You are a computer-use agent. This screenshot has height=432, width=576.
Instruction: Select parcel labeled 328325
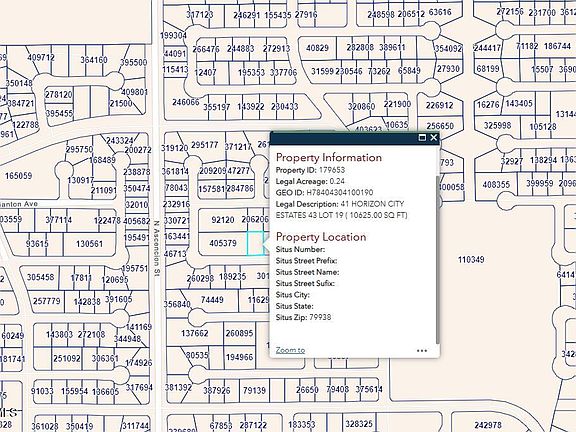[x=359, y=424]
